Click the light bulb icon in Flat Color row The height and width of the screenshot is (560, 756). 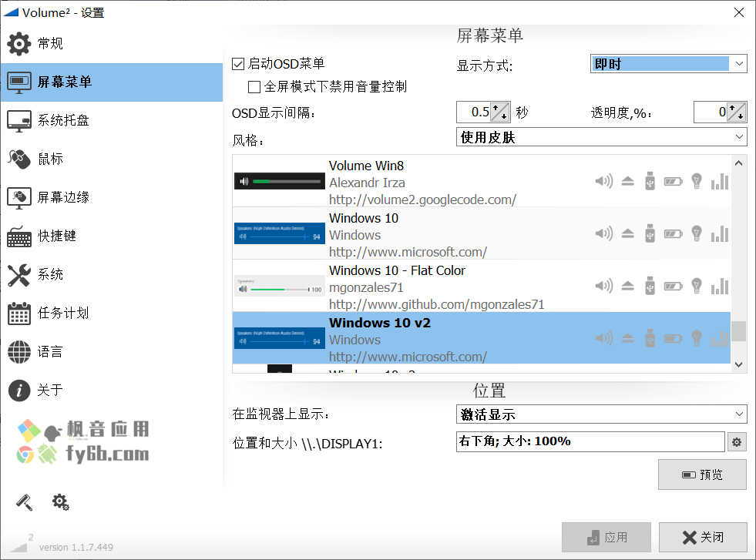point(696,287)
